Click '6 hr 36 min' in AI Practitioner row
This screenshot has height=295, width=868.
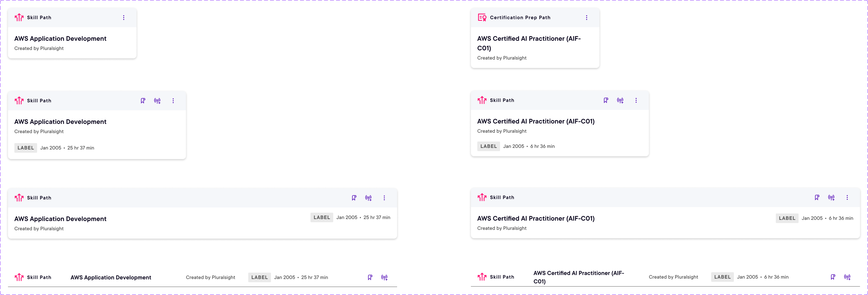click(776, 277)
